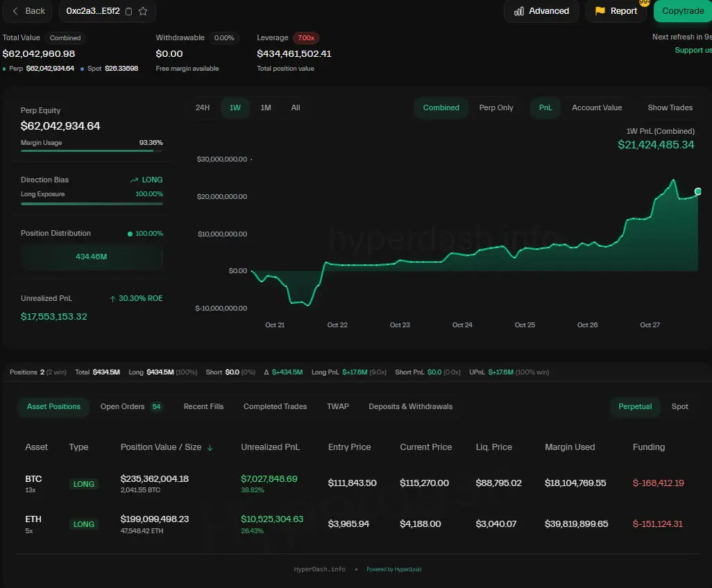Toggle chart to Perp Only
The height and width of the screenshot is (588, 712).
496,107
